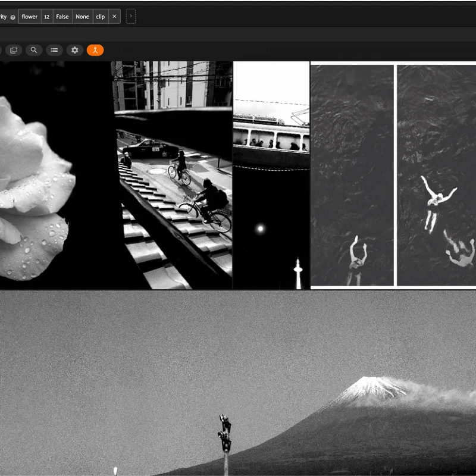Add a new view stage placeholder
Image resolution: width=476 pixels, height=476 pixels.
coord(131,17)
